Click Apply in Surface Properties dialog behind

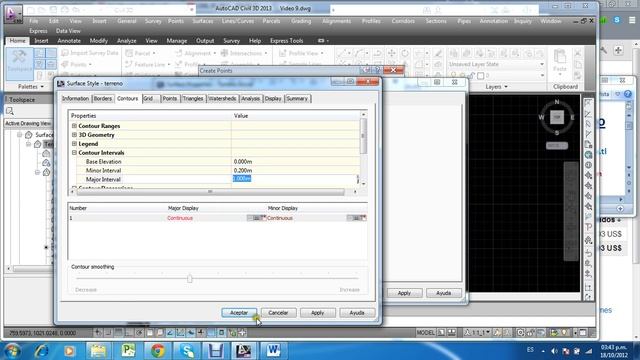point(404,293)
